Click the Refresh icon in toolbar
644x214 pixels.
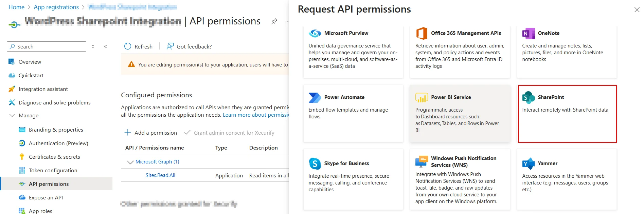(128, 46)
